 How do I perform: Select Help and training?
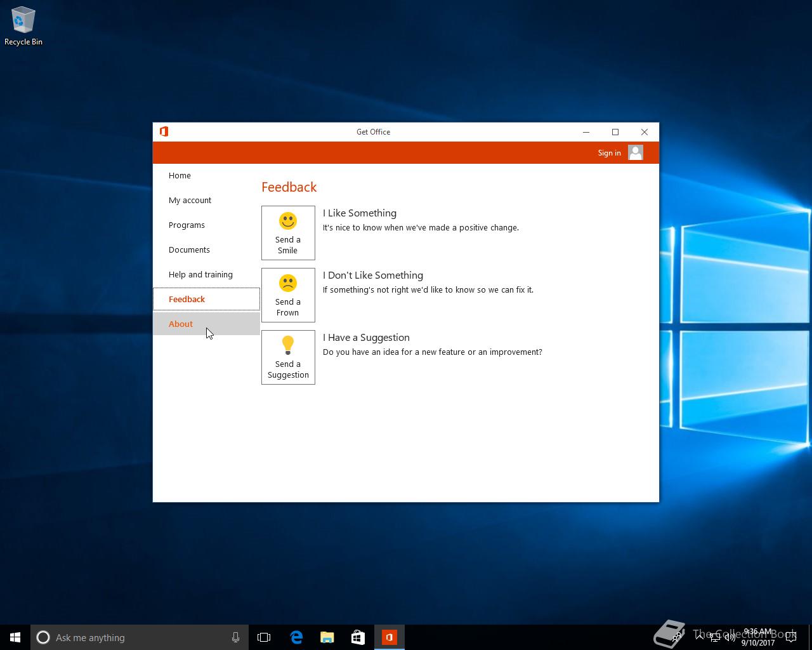point(206,274)
